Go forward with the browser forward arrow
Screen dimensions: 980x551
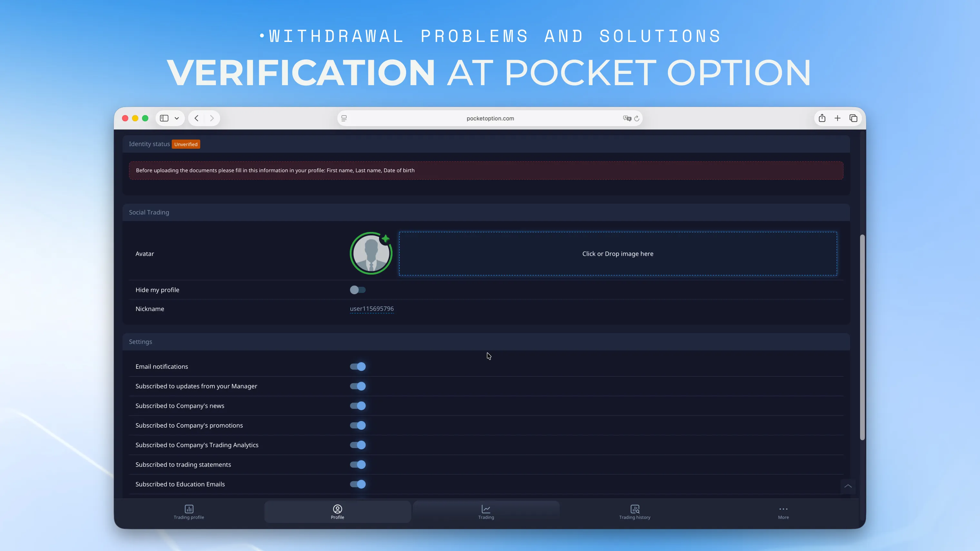click(x=212, y=118)
